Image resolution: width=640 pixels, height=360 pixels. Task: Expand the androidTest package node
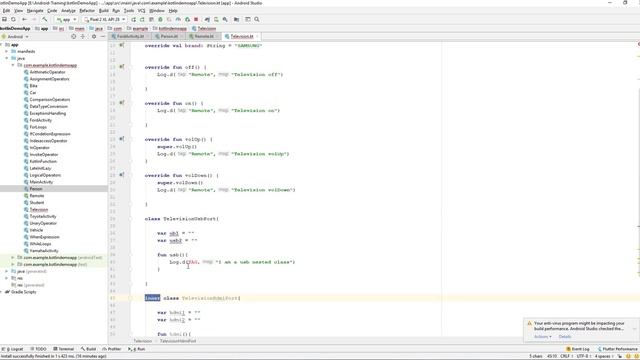pyautogui.click(x=13, y=258)
